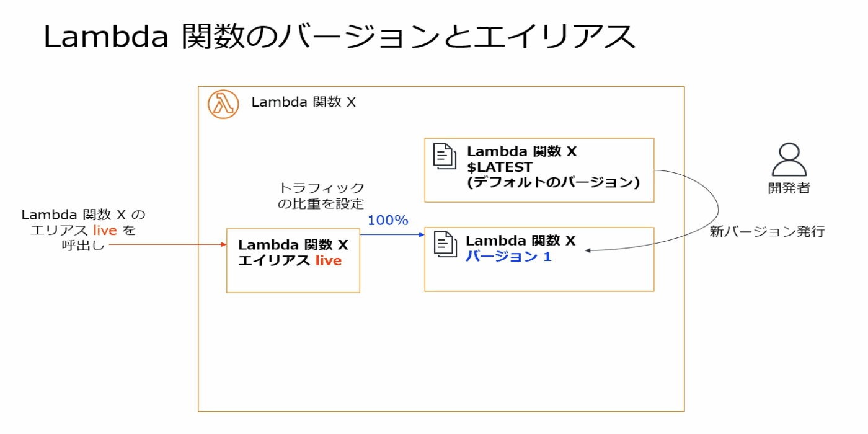Select the Lambda 関数 X label beside Lambda icon
The height and width of the screenshot is (434, 868).
pyautogui.click(x=304, y=102)
